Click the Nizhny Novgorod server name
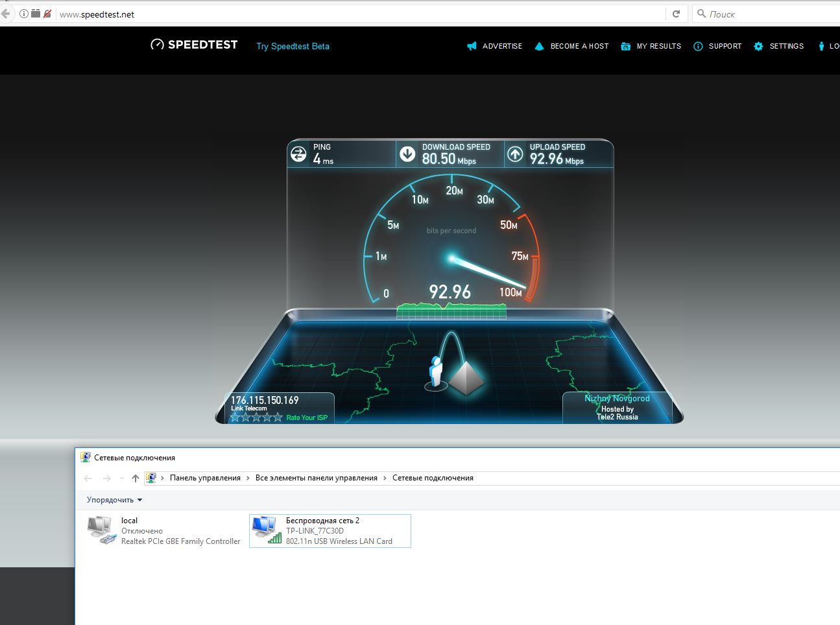This screenshot has height=625, width=840. click(617, 398)
